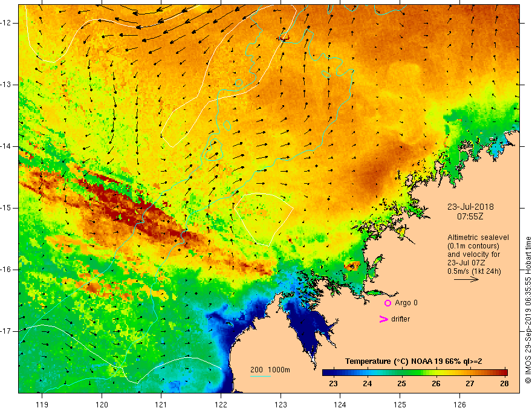Click the magenta Argo 0 circle marker
Image resolution: width=532 pixels, height=411 pixels.
pos(388,303)
